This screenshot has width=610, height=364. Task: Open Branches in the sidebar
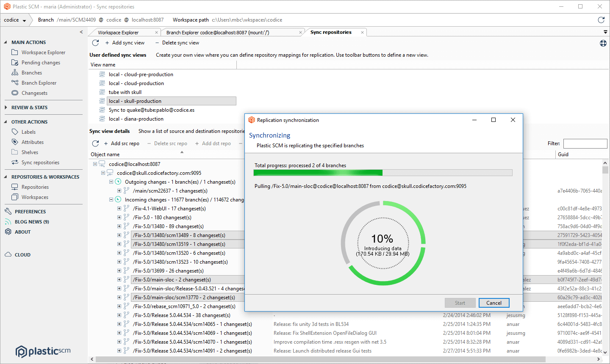(32, 73)
